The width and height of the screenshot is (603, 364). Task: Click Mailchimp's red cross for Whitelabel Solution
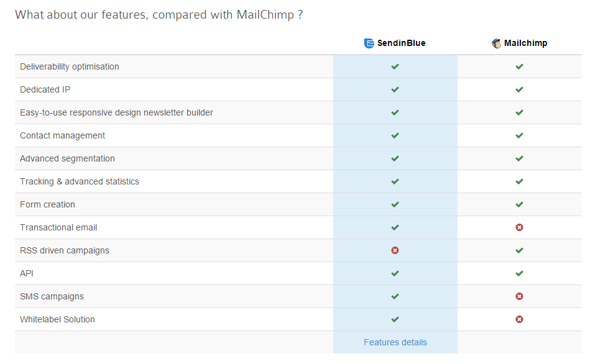pos(519,319)
